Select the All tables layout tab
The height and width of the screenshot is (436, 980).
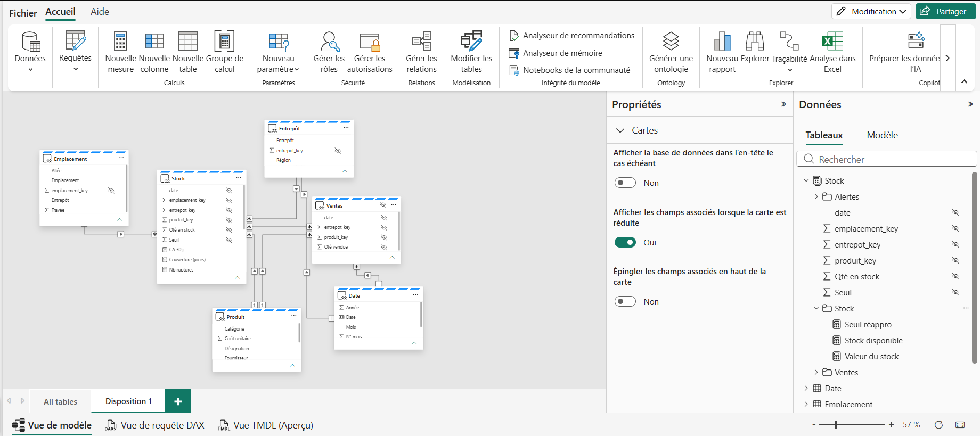point(60,401)
